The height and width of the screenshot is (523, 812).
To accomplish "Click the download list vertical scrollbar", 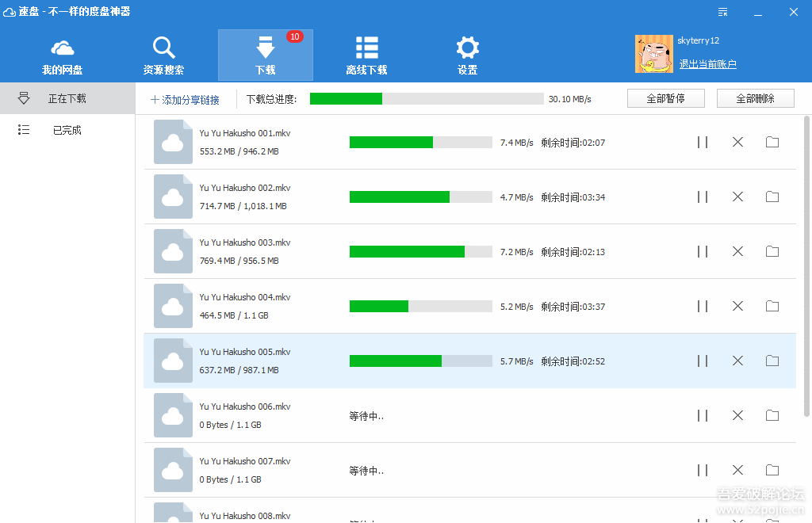I will pos(806,266).
